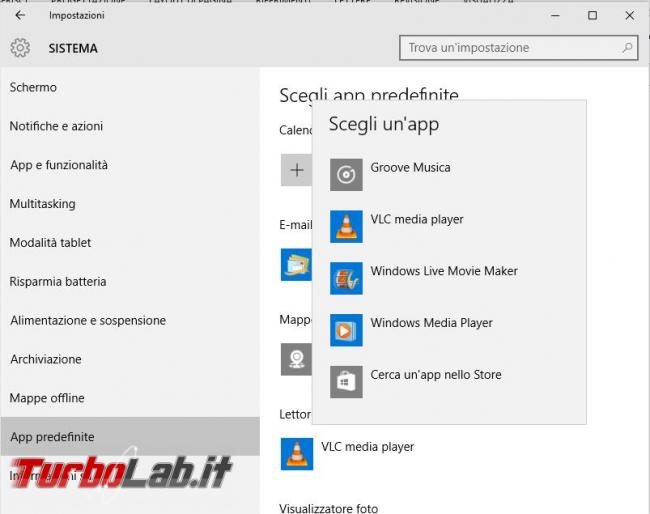This screenshot has height=514, width=650.
Task: Click the Store bag icon
Action: [x=346, y=382]
